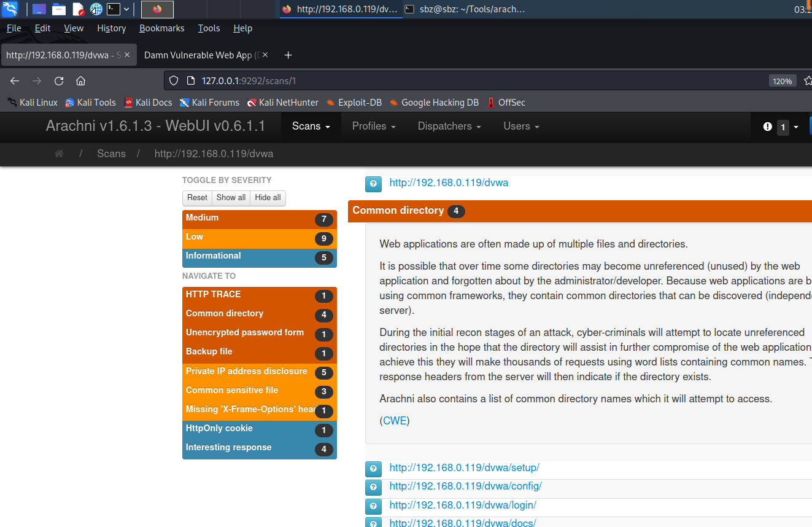Click the browser reload page icon
This screenshot has height=527, width=812.
tap(59, 81)
